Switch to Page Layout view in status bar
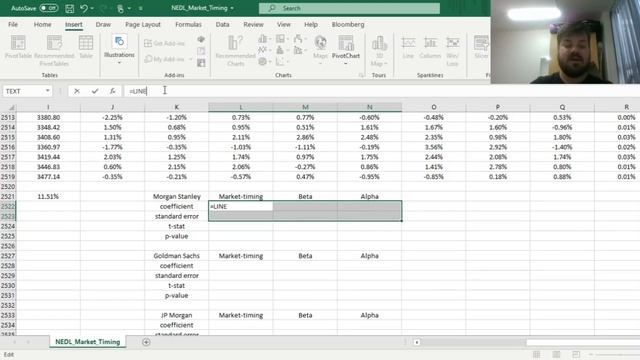The image size is (640, 360). tap(556, 354)
